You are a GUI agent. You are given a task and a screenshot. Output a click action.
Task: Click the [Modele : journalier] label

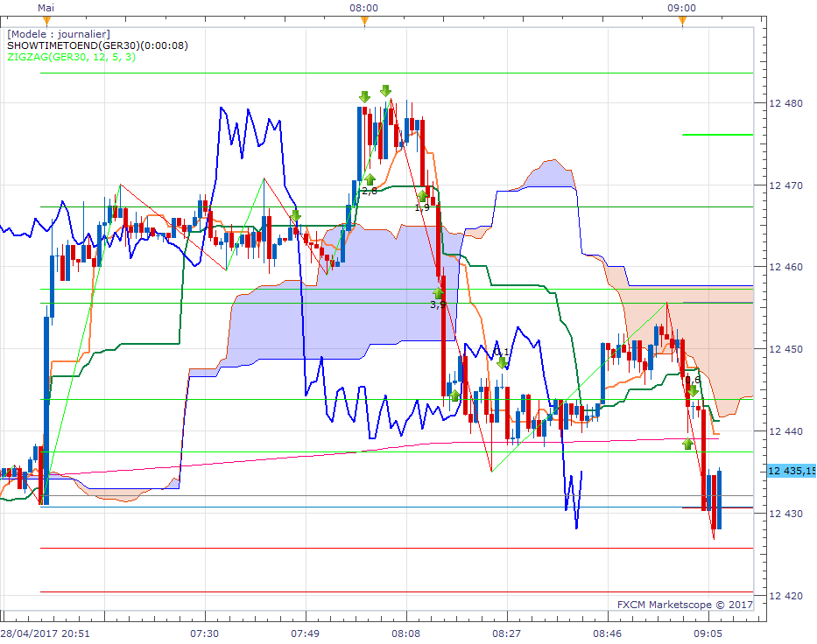[x=59, y=34]
